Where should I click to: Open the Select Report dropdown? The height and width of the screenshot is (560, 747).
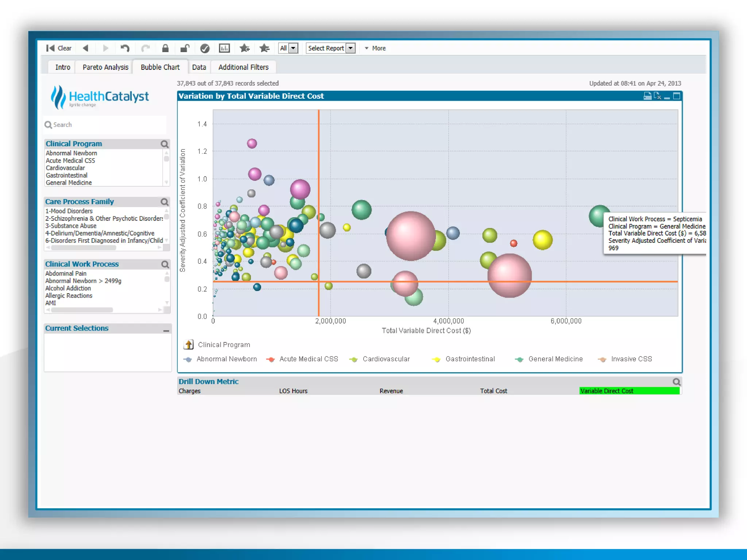point(350,48)
